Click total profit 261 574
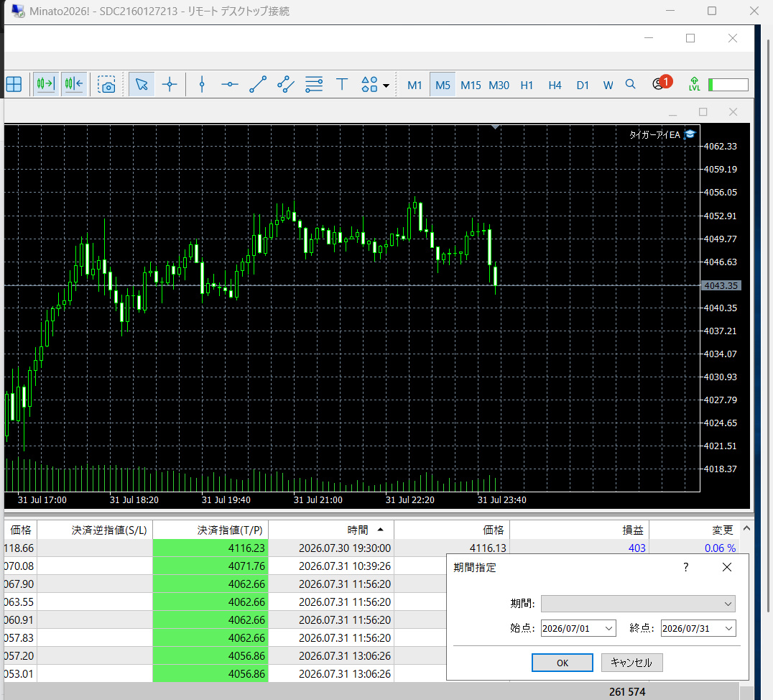The image size is (773, 700). pos(626,691)
